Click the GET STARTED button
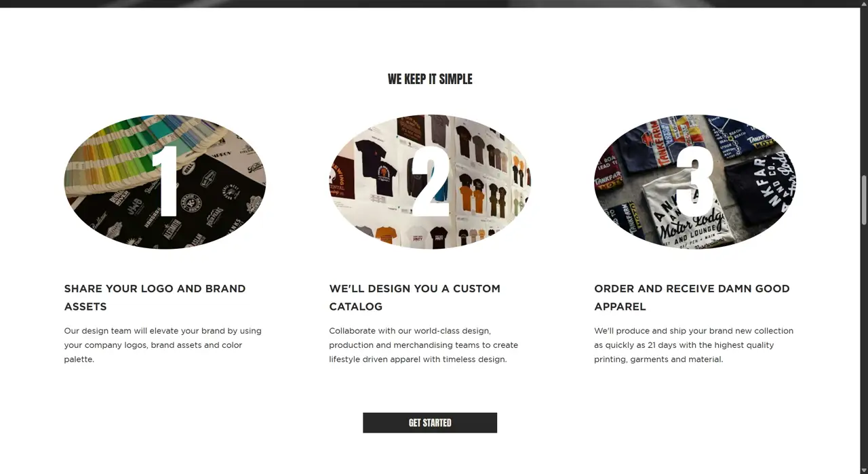This screenshot has height=474, width=868. (x=430, y=422)
